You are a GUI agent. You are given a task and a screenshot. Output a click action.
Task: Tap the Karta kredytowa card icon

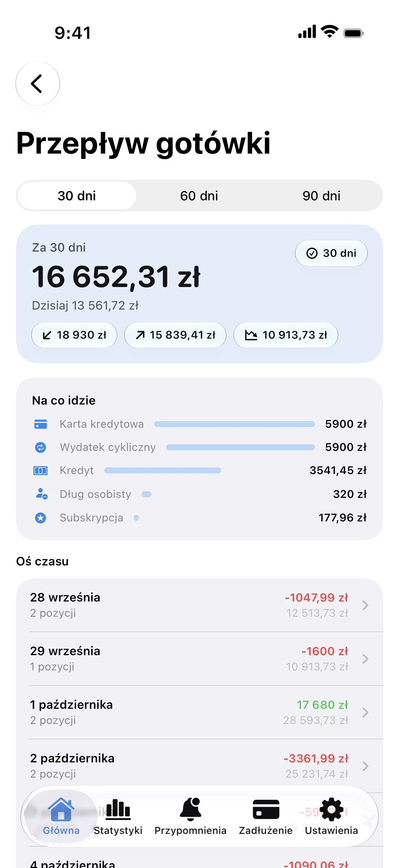(41, 424)
